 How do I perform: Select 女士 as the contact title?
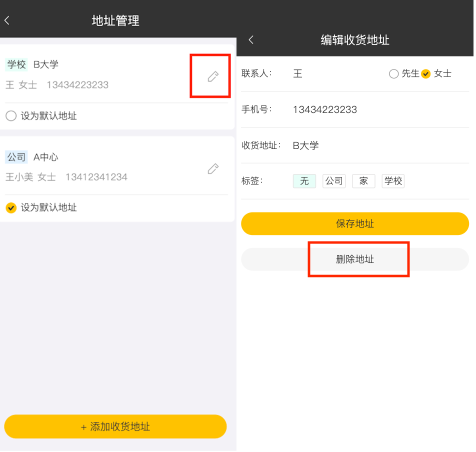pyautogui.click(x=426, y=74)
